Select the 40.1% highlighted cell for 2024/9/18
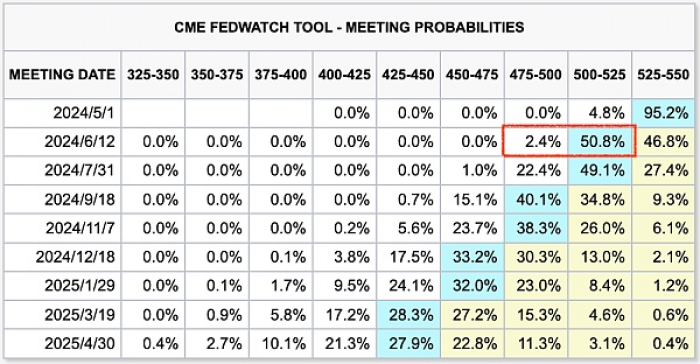 pos(536,199)
